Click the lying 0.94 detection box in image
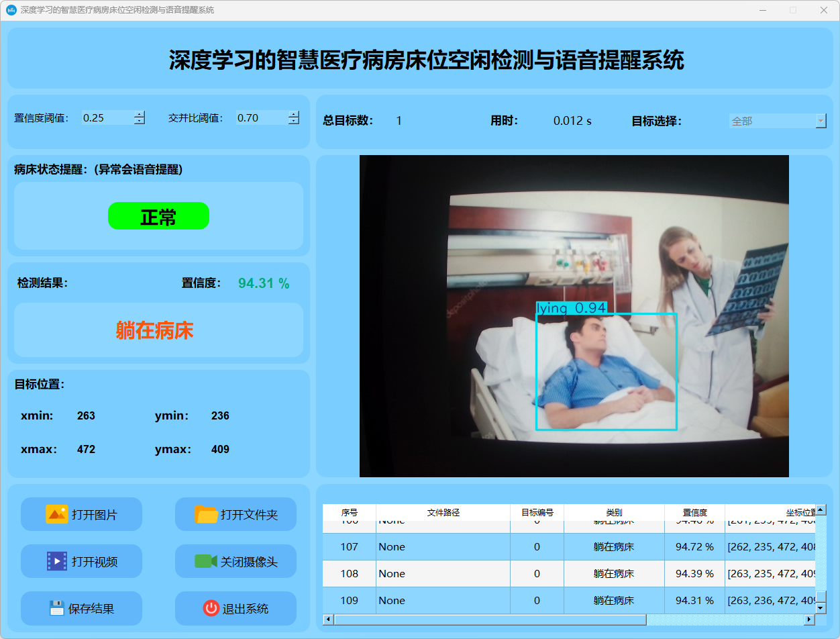 coord(606,371)
